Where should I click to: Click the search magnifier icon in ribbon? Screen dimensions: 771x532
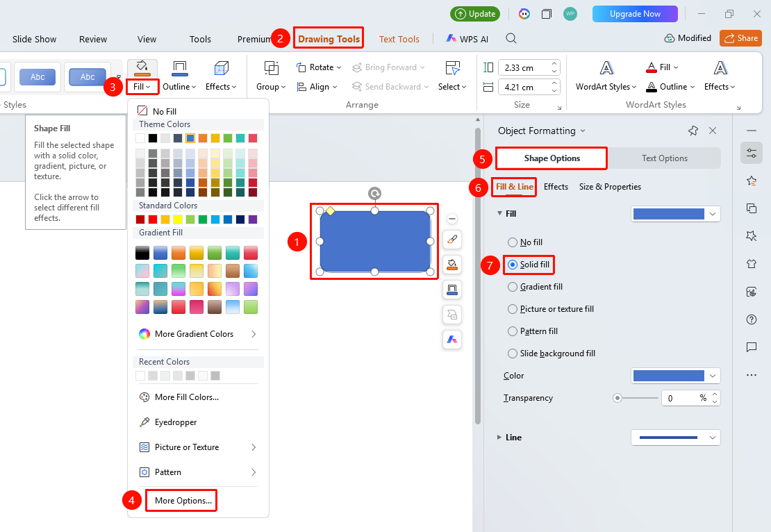[x=511, y=38]
